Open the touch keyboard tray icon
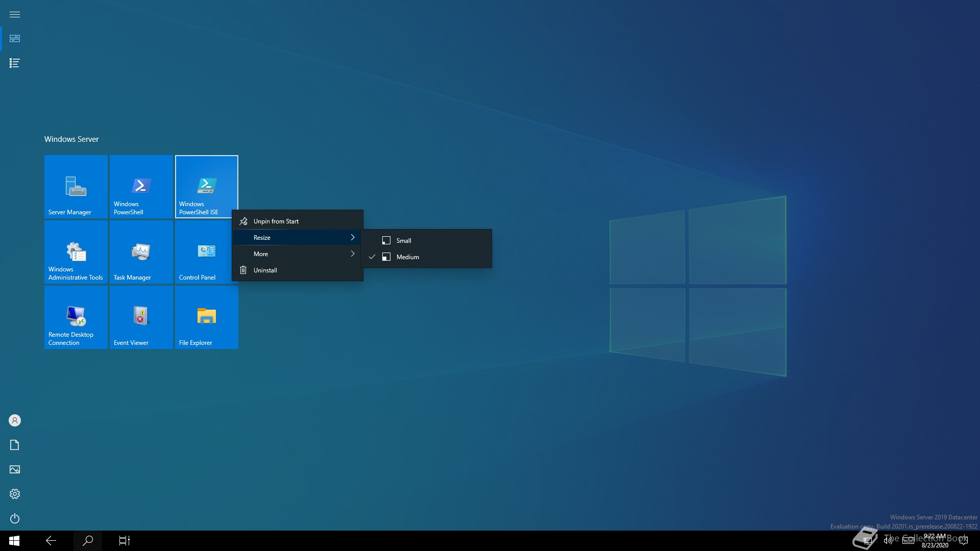Viewport: 980px width, 551px height. click(908, 541)
